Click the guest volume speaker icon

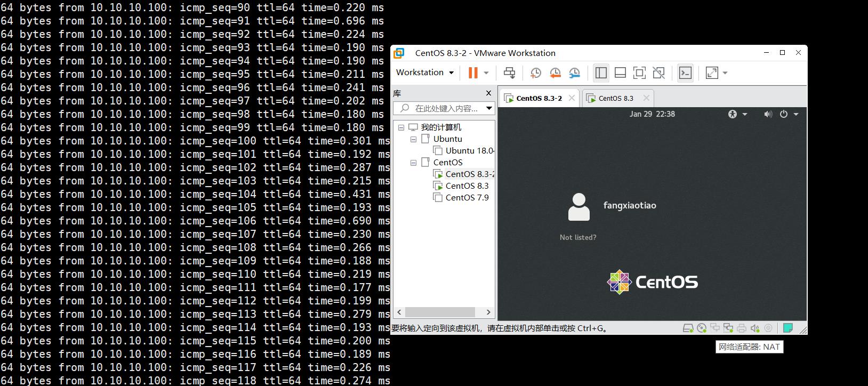(x=768, y=114)
